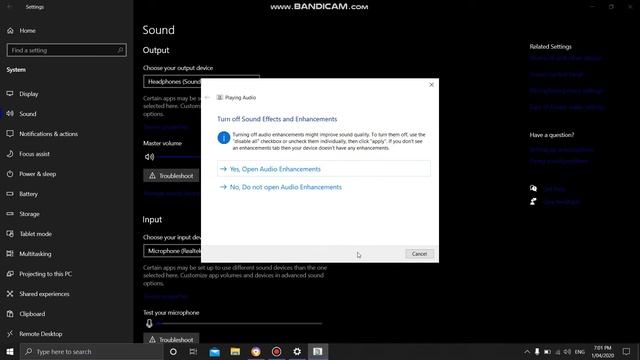Image resolution: width=640 pixels, height=360 pixels.
Task: Open File Explorer from the taskbar
Action: point(235,351)
